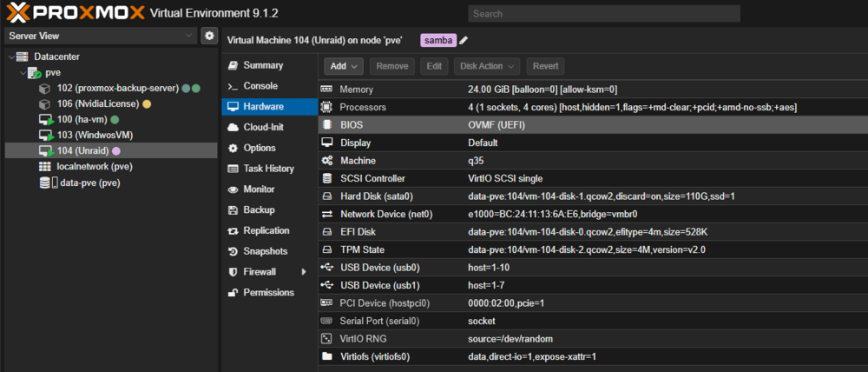This screenshot has width=868, height=372.
Task: Click the Revert button
Action: pos(545,66)
